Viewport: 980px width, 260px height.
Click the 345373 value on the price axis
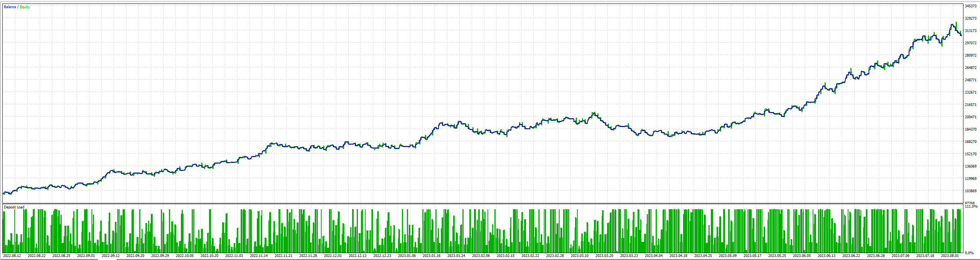(x=971, y=6)
